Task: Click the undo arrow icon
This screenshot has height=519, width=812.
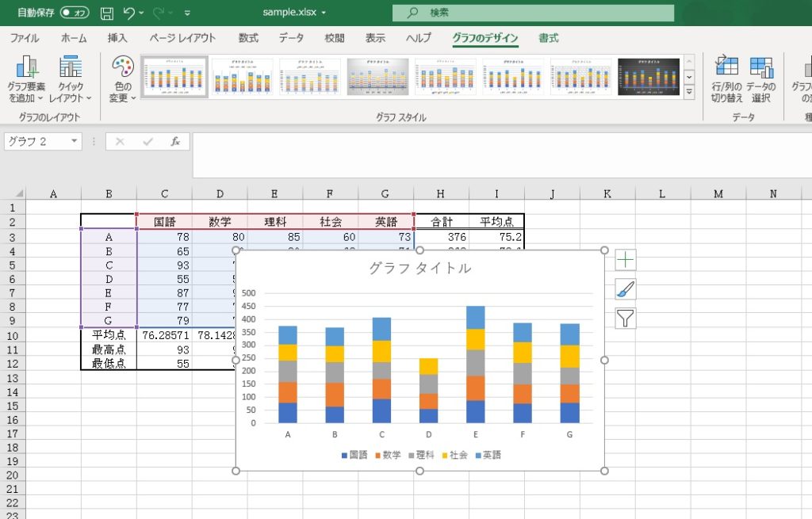Action: pos(130,13)
